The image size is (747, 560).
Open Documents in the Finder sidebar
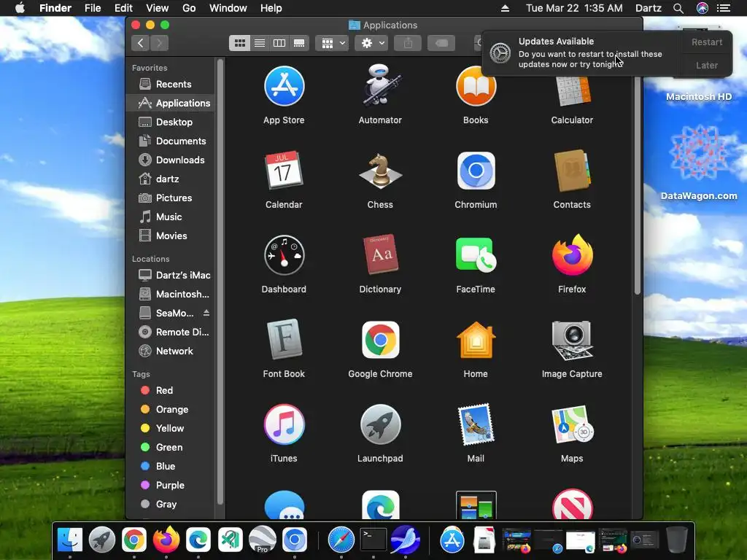pos(171,141)
